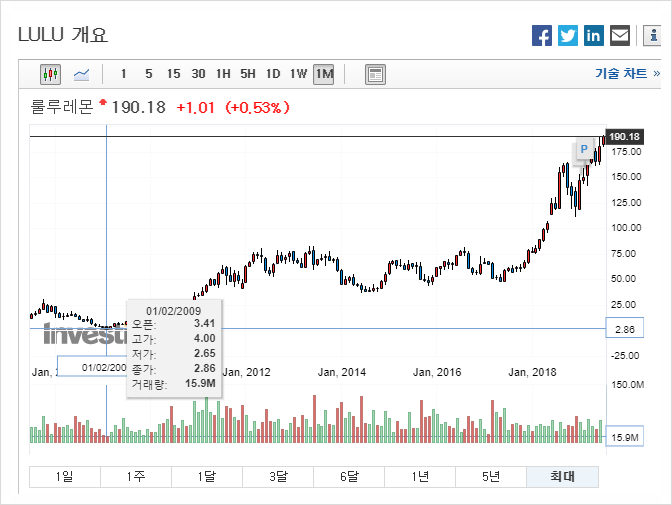Share chart on Facebook
This screenshot has width=672, height=505.
[x=542, y=35]
